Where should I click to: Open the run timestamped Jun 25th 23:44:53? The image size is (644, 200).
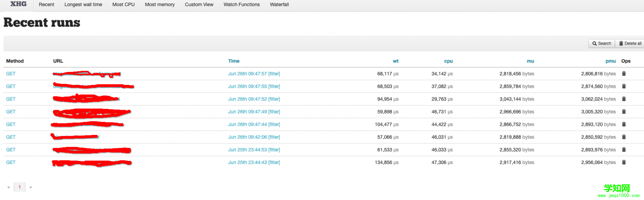click(247, 150)
